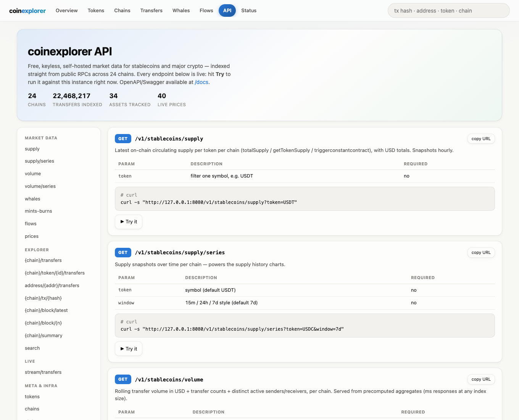Open {chain}/tx/{hash} sidebar entry

pos(43,298)
